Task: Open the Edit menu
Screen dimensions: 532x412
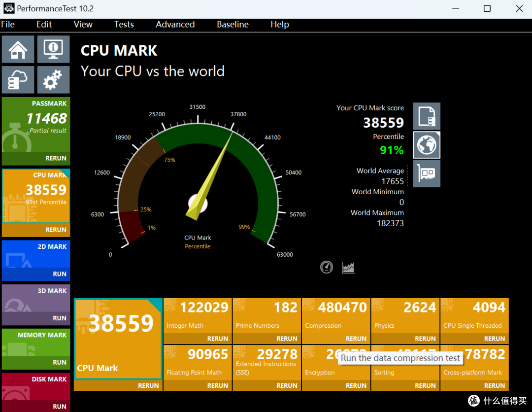Action: point(44,25)
